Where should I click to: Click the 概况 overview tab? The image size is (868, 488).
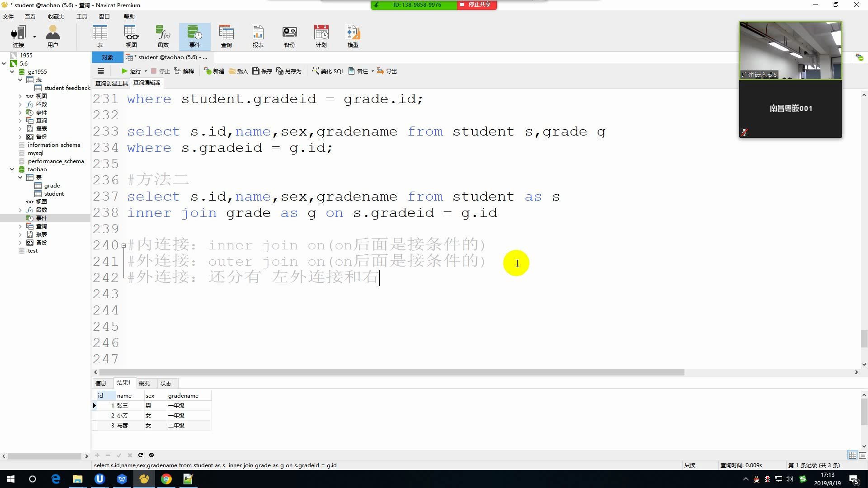tap(144, 383)
